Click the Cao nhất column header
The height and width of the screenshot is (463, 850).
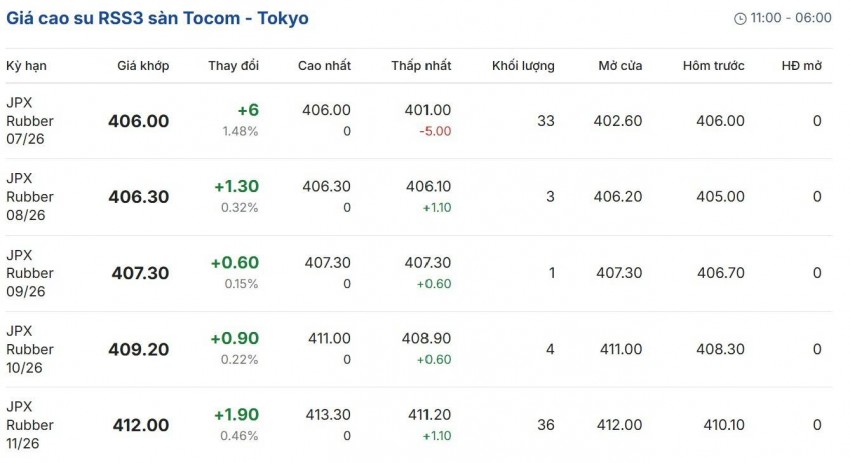pyautogui.click(x=324, y=66)
